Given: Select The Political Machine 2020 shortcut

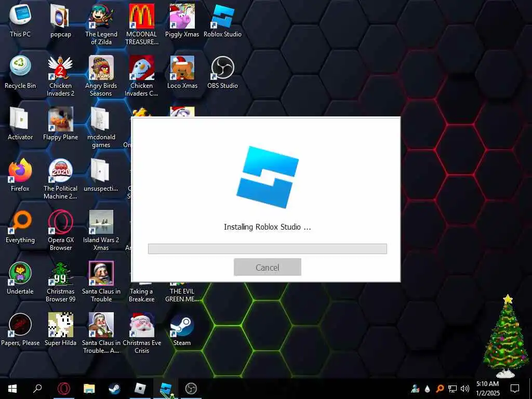Looking at the screenshot, I should (x=60, y=179).
